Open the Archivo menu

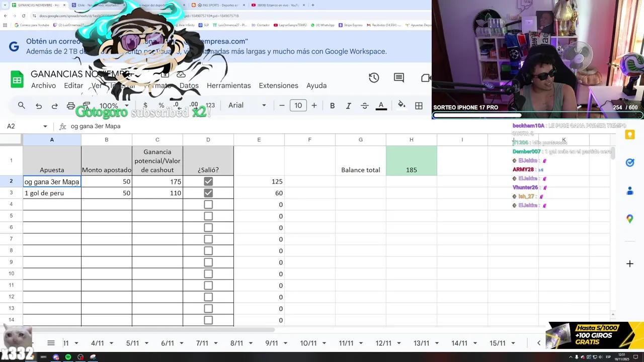click(x=43, y=85)
